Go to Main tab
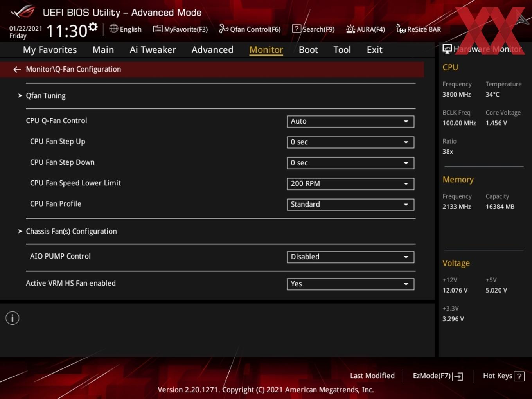The height and width of the screenshot is (399, 532). click(103, 50)
